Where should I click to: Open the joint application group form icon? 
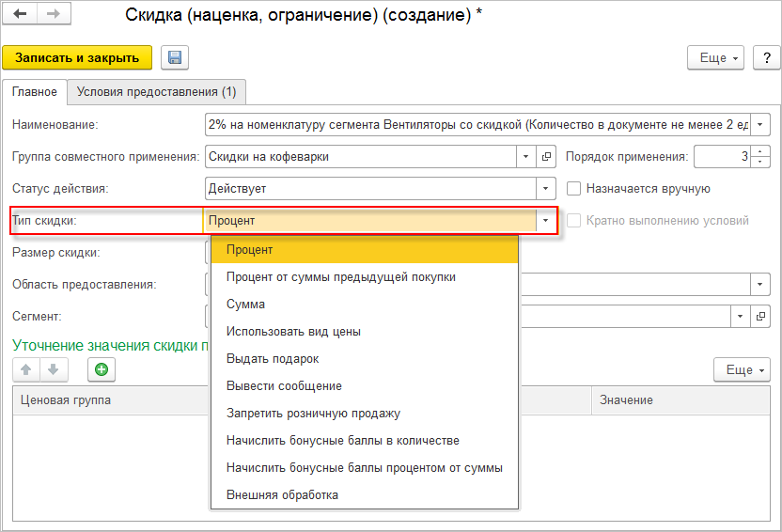pyautogui.click(x=547, y=157)
